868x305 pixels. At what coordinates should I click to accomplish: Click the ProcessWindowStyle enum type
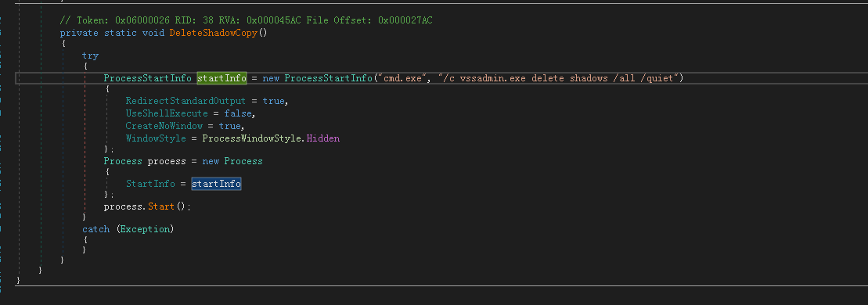252,138
